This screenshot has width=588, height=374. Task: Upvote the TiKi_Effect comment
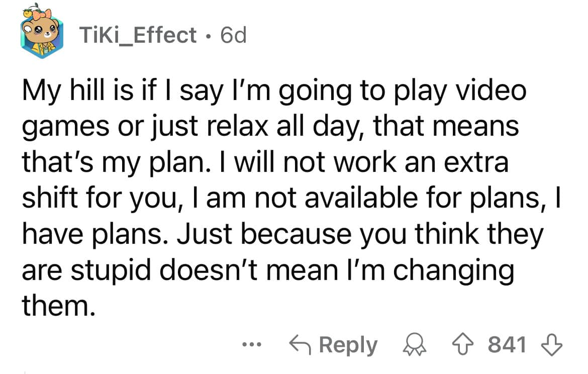click(473, 345)
